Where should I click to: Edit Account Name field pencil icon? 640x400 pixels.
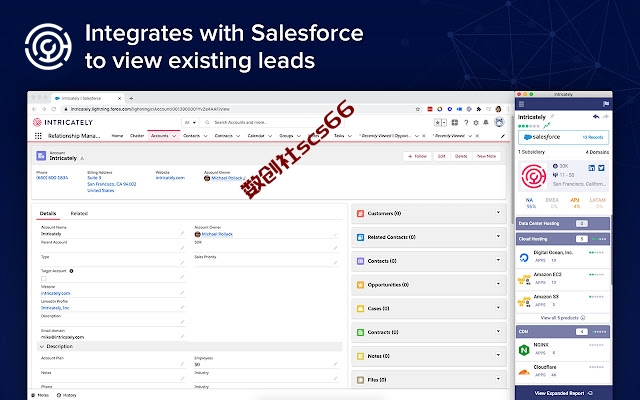[182, 233]
